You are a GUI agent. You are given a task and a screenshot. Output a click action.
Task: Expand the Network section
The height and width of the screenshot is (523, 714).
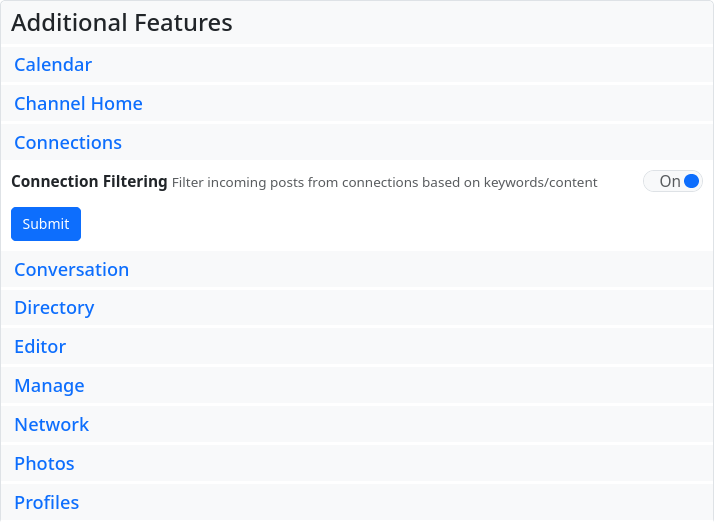[52, 425]
